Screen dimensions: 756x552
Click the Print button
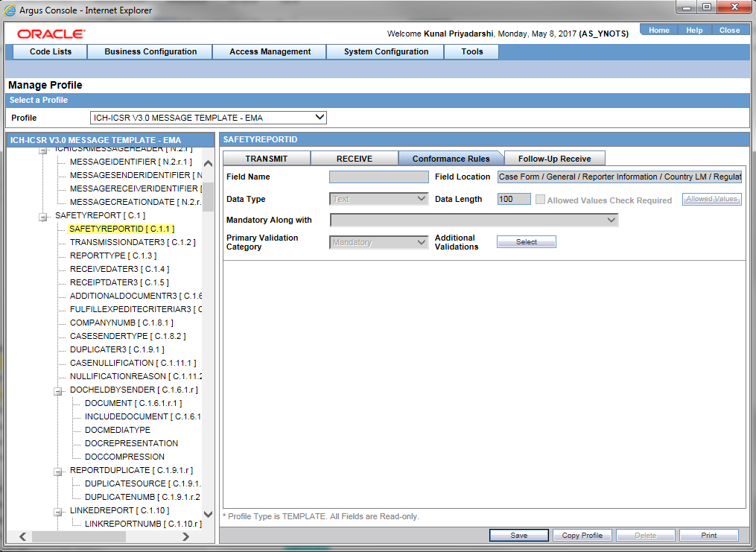709,535
